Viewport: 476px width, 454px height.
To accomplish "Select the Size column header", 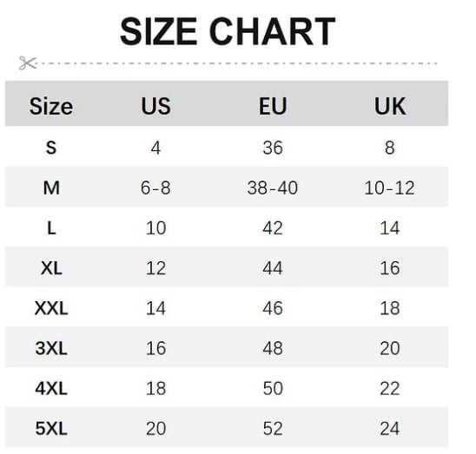I will [51, 106].
